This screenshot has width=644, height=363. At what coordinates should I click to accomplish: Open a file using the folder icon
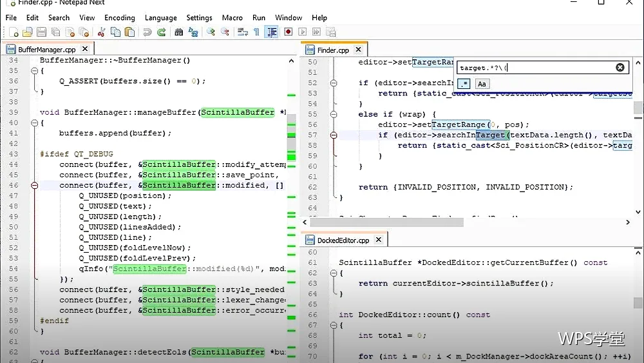pos(28,32)
